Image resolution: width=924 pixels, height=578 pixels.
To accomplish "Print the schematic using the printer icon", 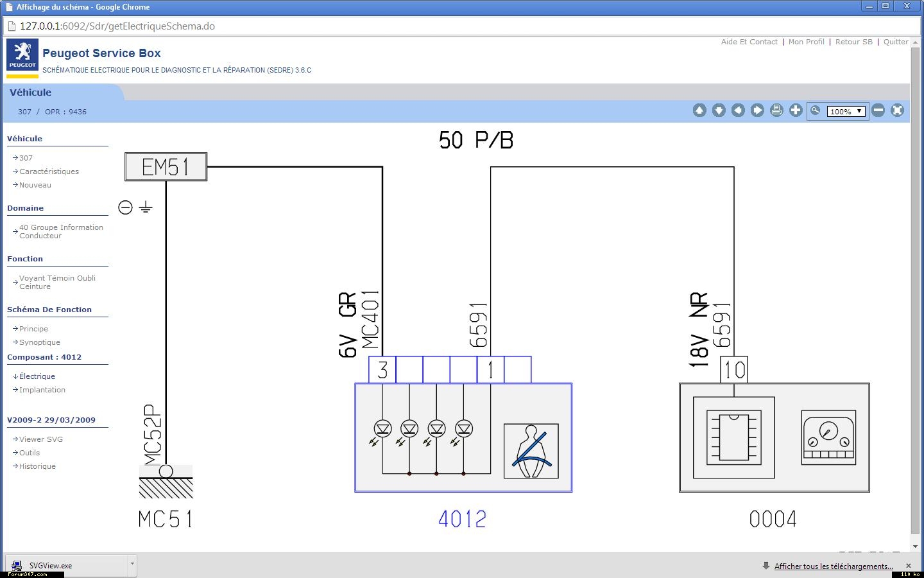I will (x=776, y=110).
